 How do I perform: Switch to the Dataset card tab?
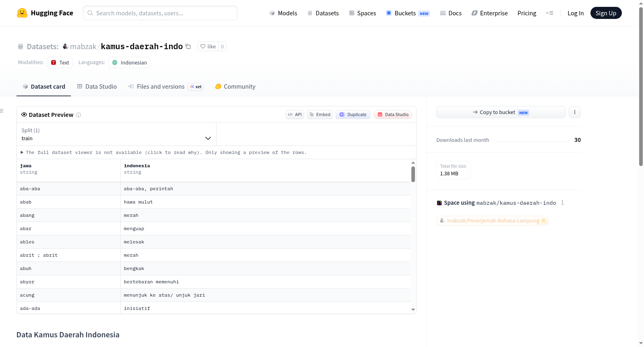coord(43,86)
